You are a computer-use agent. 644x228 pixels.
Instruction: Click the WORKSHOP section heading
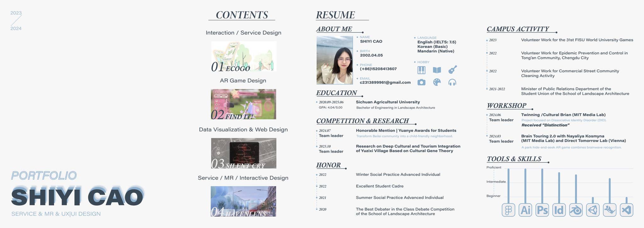(507, 105)
